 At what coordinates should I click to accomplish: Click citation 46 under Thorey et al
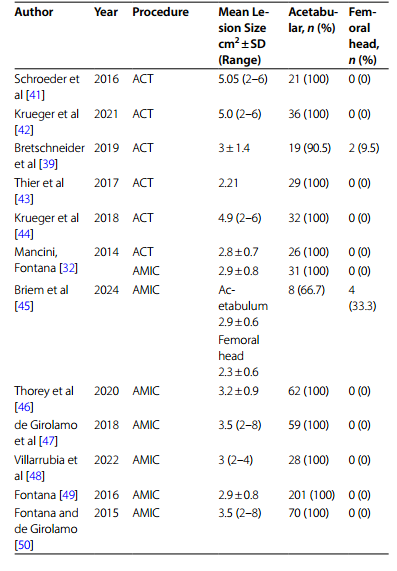point(22,407)
